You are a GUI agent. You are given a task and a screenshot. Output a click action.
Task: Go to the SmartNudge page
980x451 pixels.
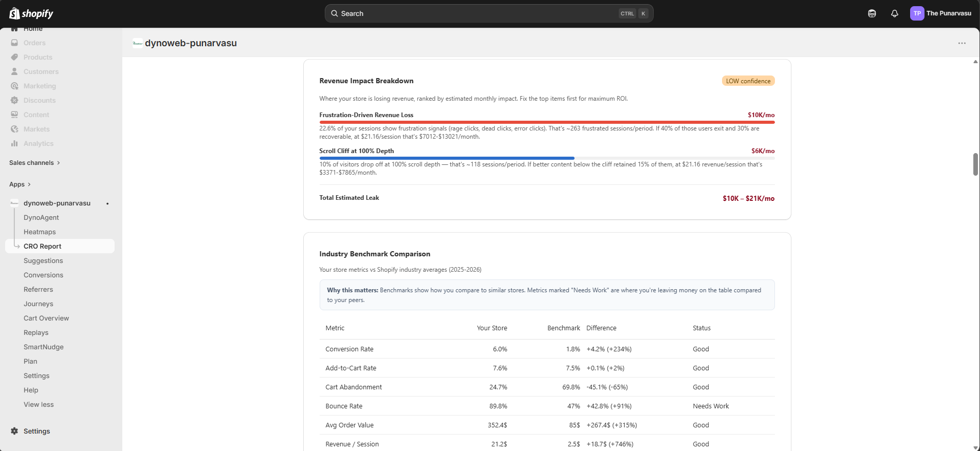[x=44, y=347]
